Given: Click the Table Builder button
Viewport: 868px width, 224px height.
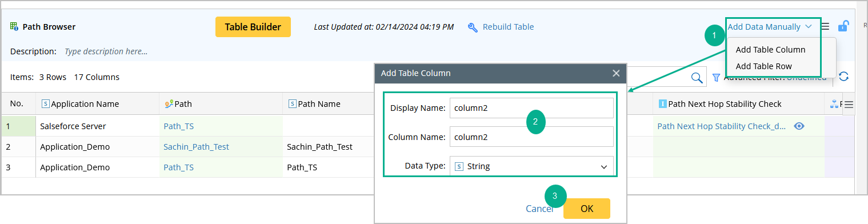Looking at the screenshot, I should [253, 27].
